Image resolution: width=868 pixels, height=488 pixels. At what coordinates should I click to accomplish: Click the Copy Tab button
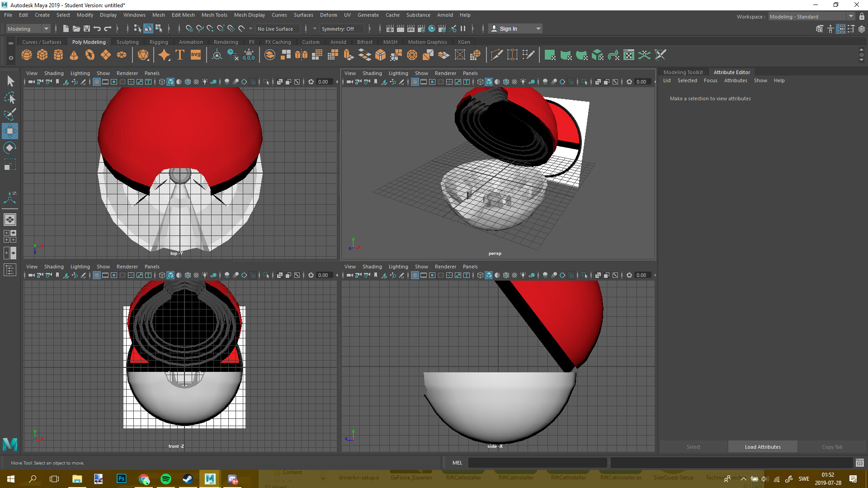[832, 447]
